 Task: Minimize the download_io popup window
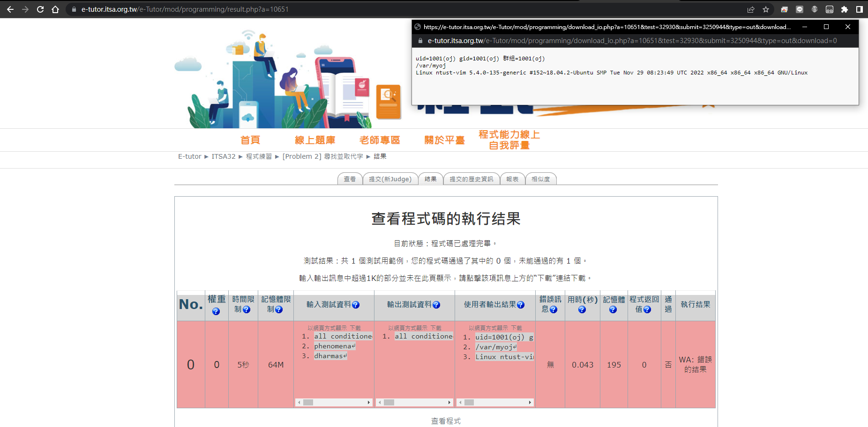(x=805, y=27)
